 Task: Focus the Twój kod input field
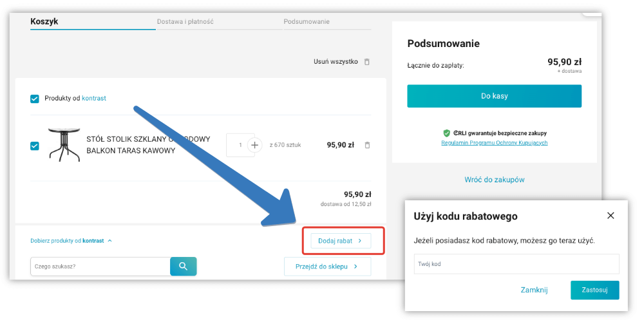pos(516,264)
